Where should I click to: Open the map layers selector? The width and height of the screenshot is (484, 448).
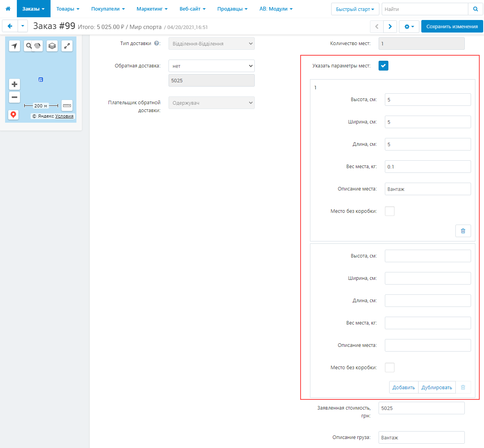pyautogui.click(x=52, y=46)
